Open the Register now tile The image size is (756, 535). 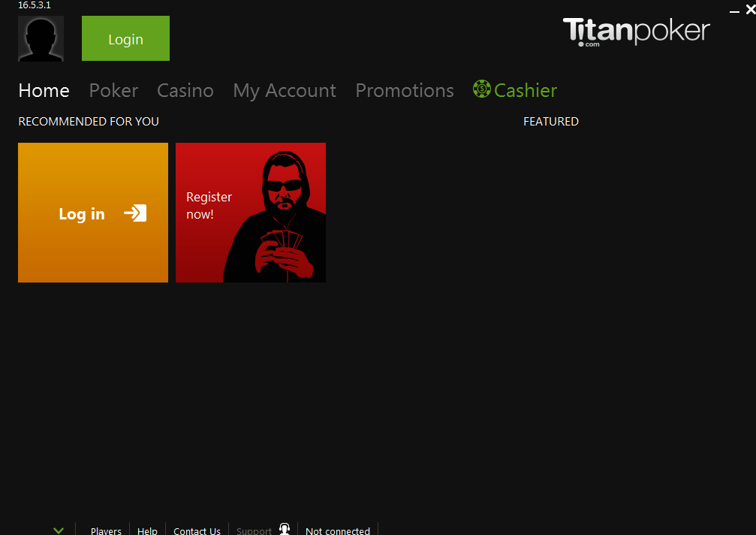coord(251,212)
